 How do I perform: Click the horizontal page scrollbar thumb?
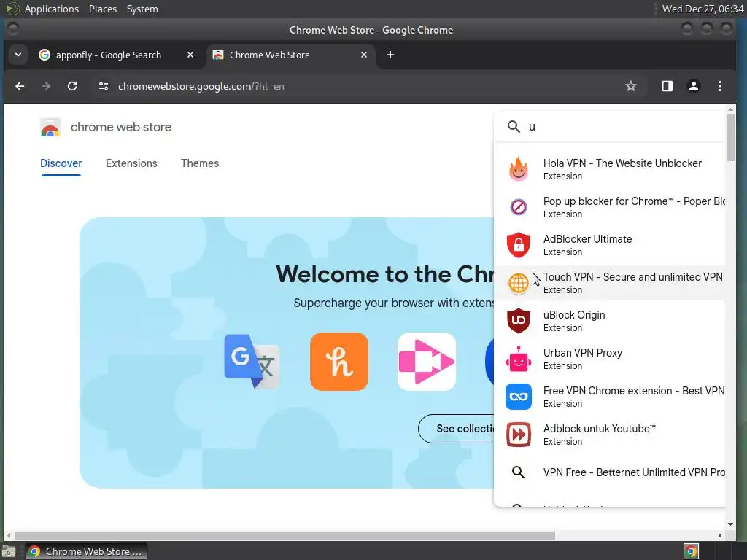(285, 535)
